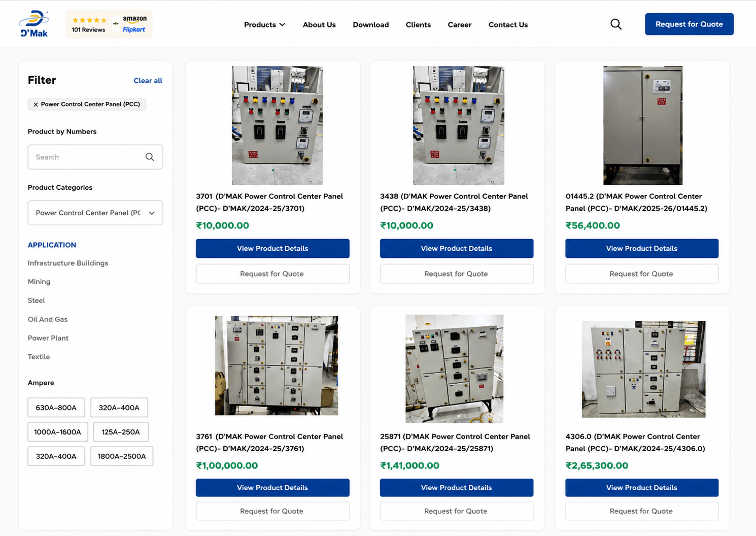The width and height of the screenshot is (756, 536).
Task: Open the 101 Reviews Amazon Flipkart badge
Action: (x=109, y=24)
